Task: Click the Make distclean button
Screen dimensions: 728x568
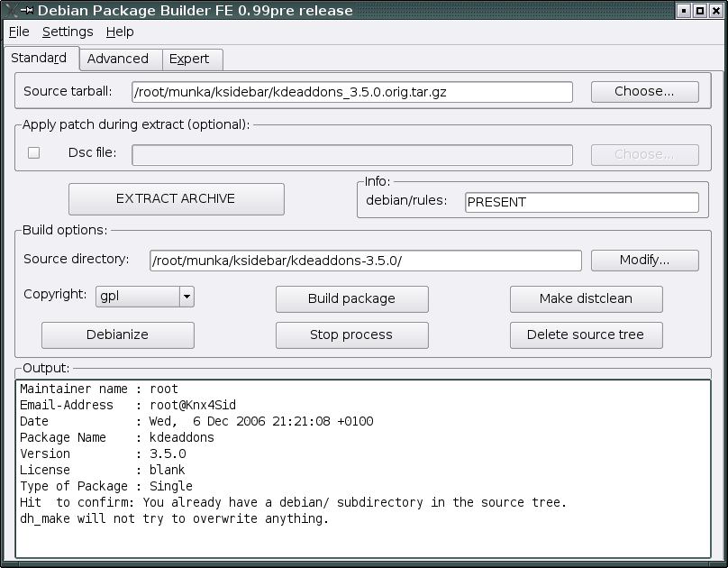Action: [586, 298]
